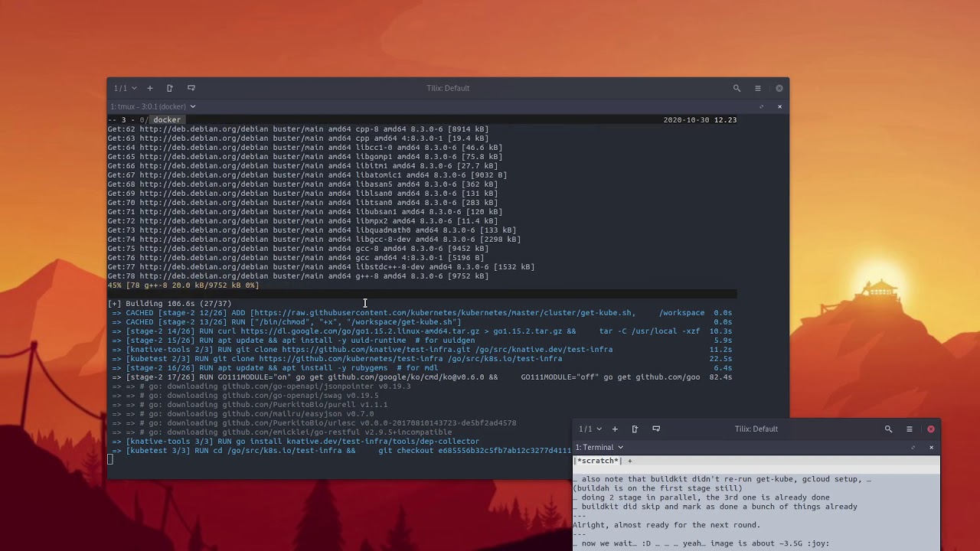The height and width of the screenshot is (551, 980).
Task: Add terminal right in scratch Tilix window
Action: click(x=635, y=429)
